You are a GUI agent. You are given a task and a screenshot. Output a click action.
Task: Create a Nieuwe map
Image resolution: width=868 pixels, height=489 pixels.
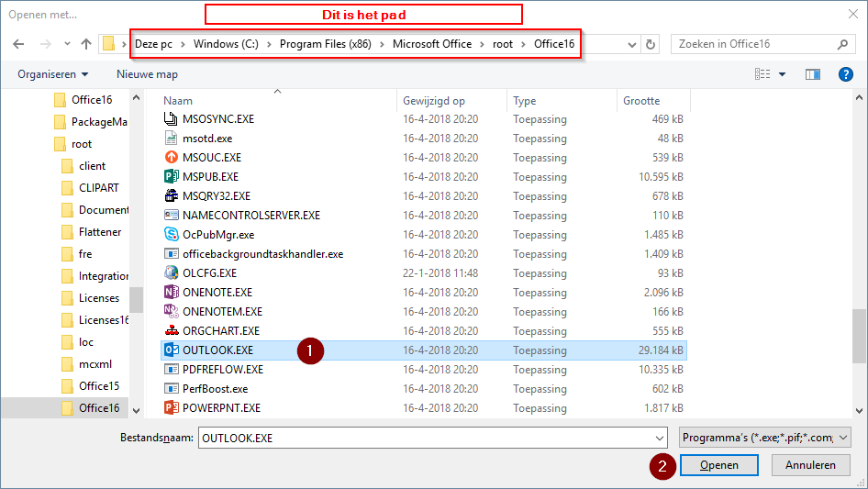[147, 74]
